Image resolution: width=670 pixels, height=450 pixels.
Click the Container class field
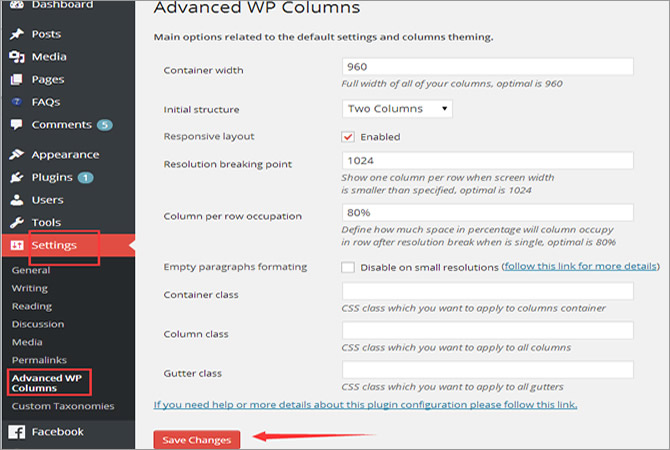click(x=488, y=291)
